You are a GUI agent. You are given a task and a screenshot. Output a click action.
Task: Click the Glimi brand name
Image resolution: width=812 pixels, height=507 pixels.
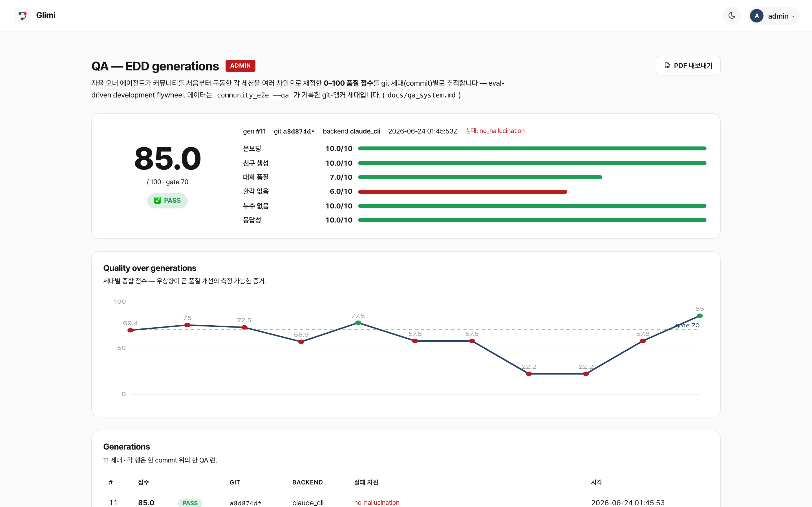46,15
